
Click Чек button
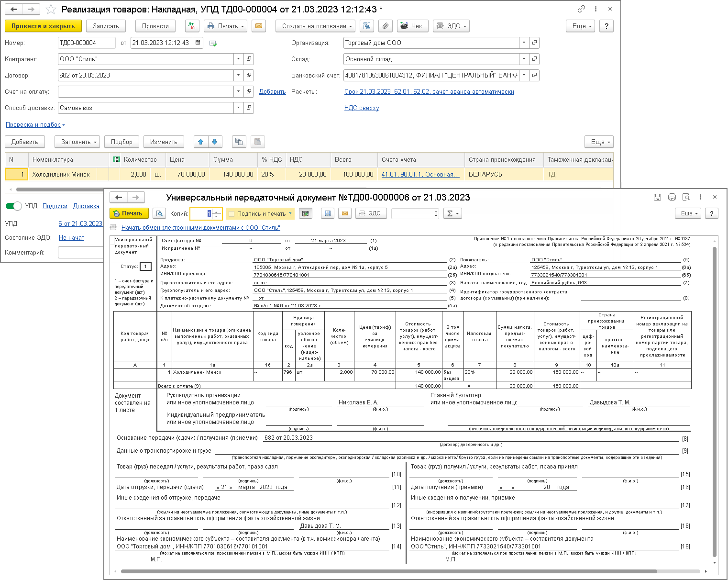tap(412, 26)
